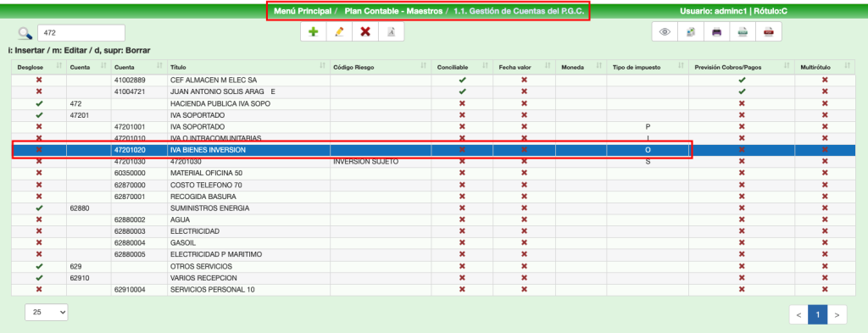
Task: Select page 1 in pagination
Action: [818, 314]
